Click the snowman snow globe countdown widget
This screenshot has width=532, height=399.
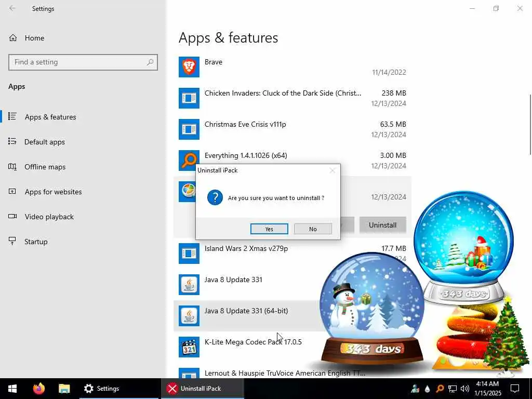tap(372, 309)
